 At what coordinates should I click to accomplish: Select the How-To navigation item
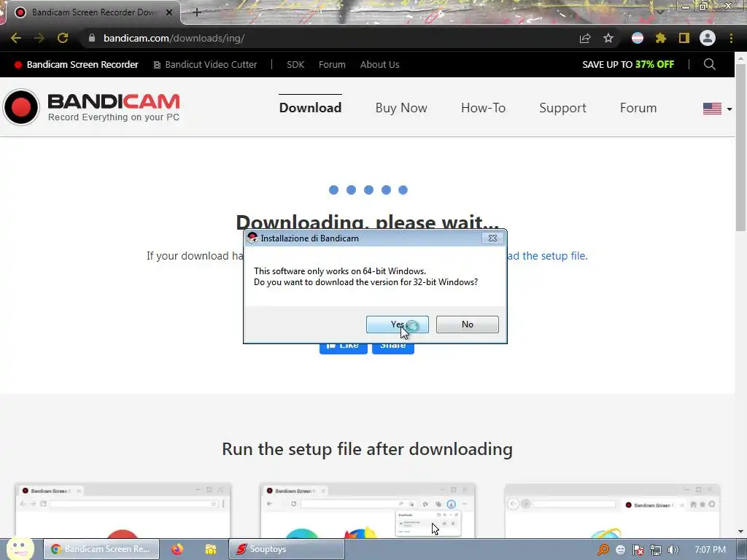click(483, 108)
